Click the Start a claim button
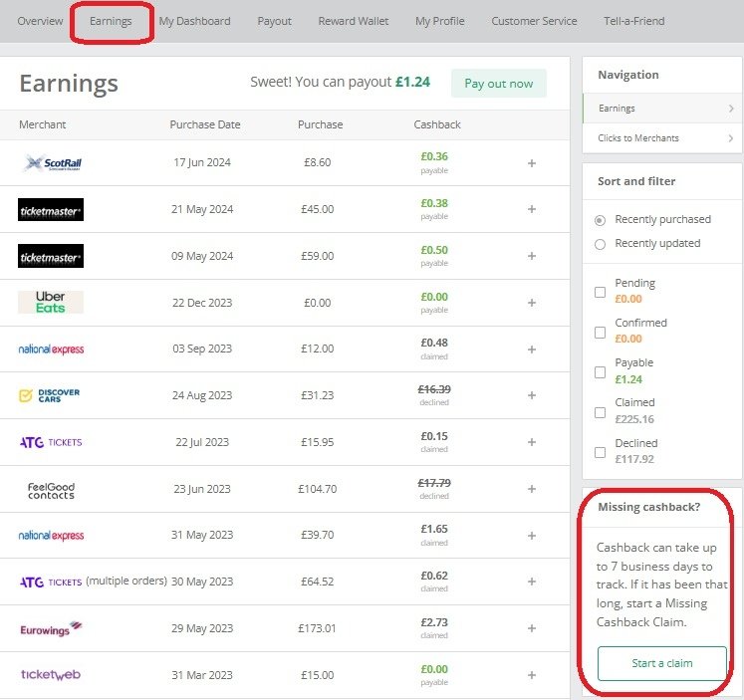Image resolution: width=744 pixels, height=700 pixels. tap(662, 663)
